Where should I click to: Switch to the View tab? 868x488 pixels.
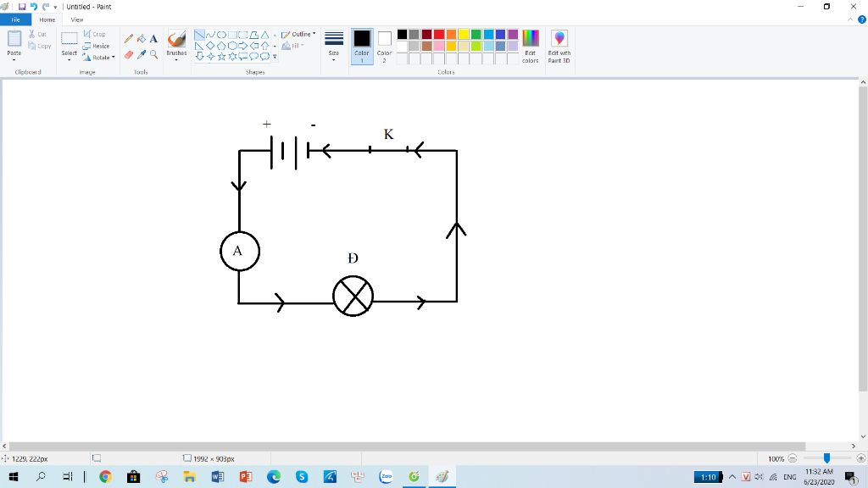click(77, 20)
